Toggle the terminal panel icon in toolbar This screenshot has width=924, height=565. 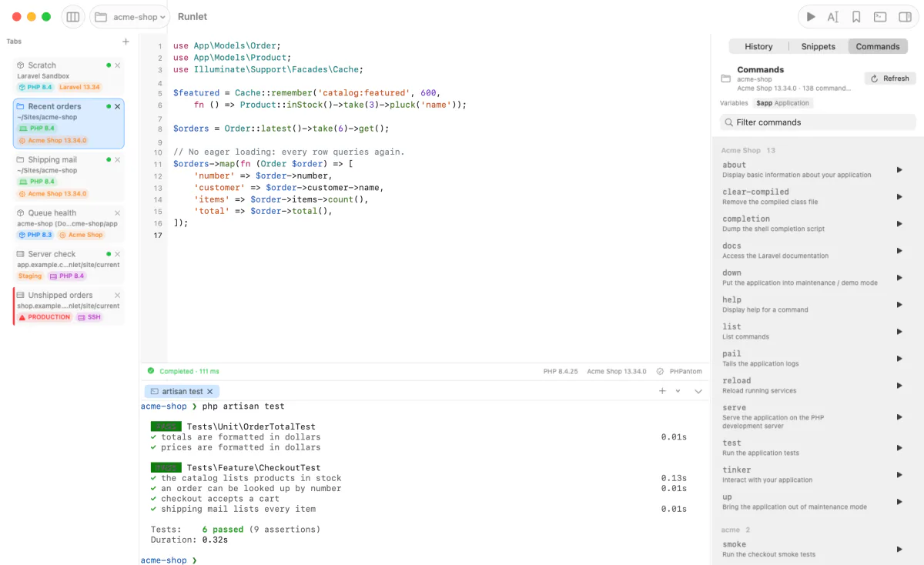click(881, 16)
